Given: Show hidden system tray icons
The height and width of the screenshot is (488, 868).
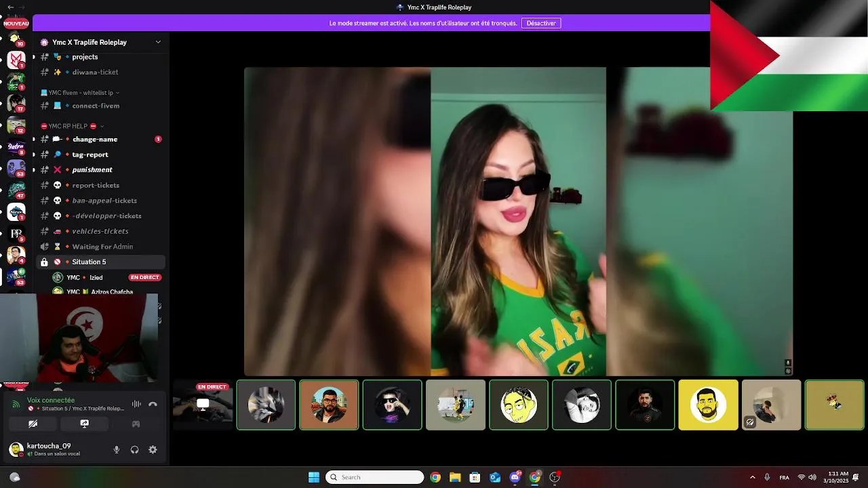Looking at the screenshot, I should click(752, 477).
